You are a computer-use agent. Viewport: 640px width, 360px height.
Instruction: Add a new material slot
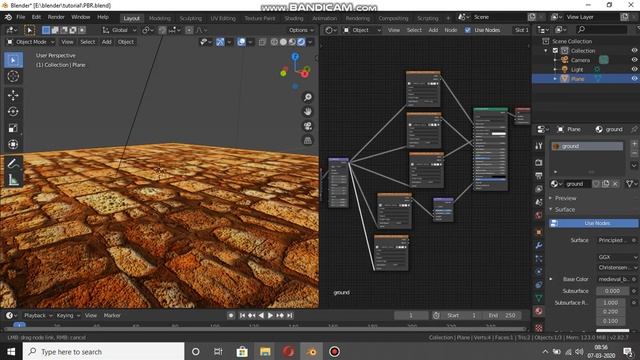634,144
